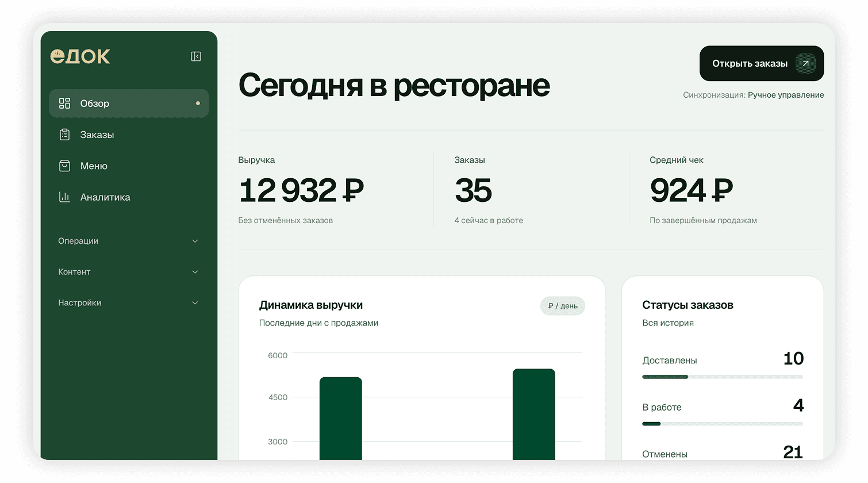Click the Аналитика bar chart icon
The height and width of the screenshot is (483, 868).
tap(64, 197)
